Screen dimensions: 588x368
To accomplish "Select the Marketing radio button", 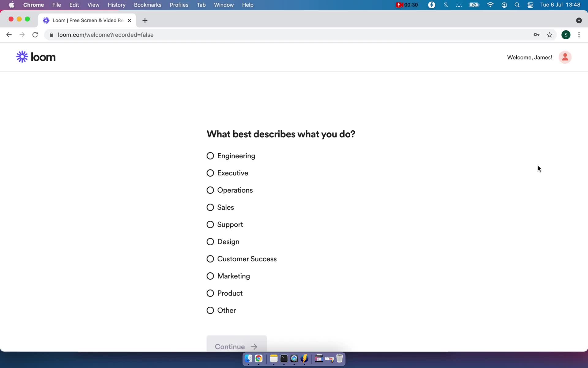I will [x=210, y=276].
